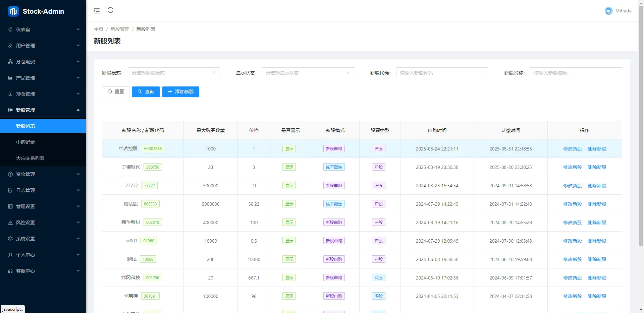644x313 pixels.
Task: Click the 系统设置 gear icon
Action: pos(10,239)
